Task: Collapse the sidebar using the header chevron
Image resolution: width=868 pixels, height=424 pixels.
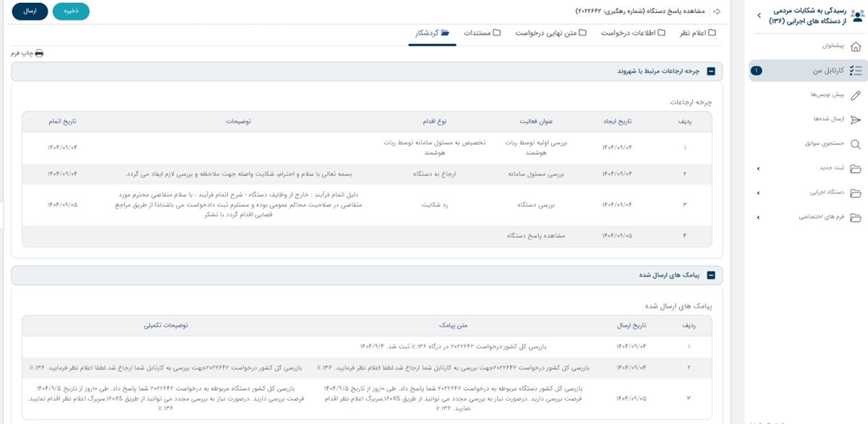Action: (x=758, y=15)
